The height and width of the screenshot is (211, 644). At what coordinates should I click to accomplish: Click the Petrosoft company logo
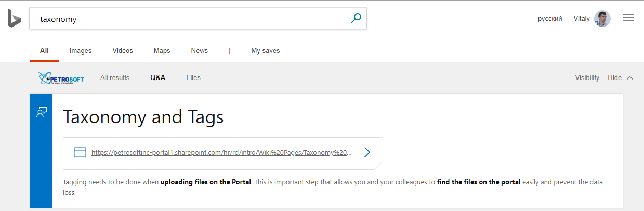pos(61,78)
